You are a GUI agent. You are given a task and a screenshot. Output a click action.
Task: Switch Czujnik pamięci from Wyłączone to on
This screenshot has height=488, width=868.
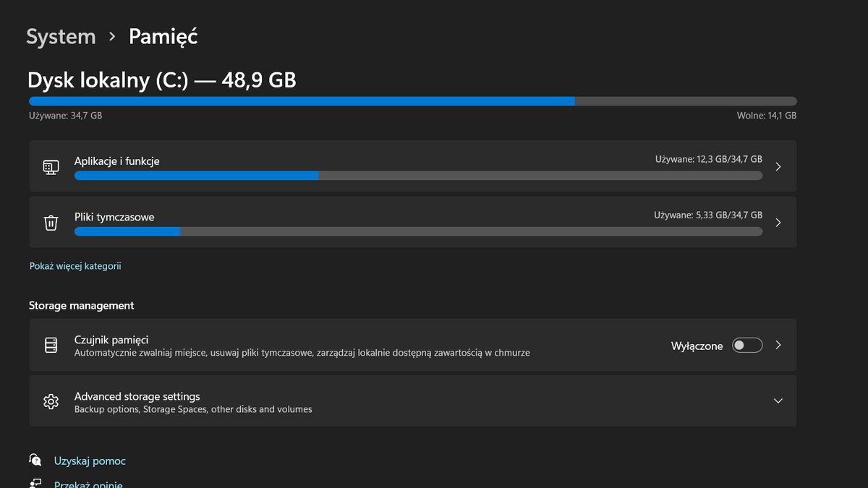tap(746, 345)
